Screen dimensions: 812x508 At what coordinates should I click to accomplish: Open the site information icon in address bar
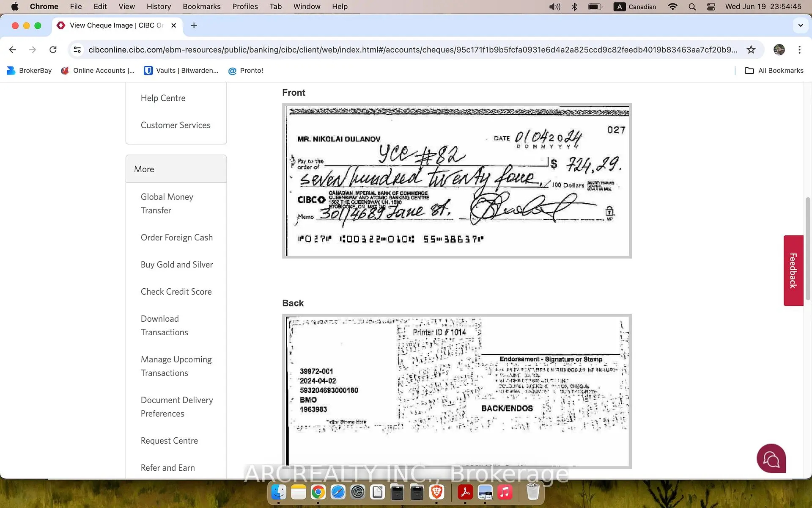tap(77, 50)
